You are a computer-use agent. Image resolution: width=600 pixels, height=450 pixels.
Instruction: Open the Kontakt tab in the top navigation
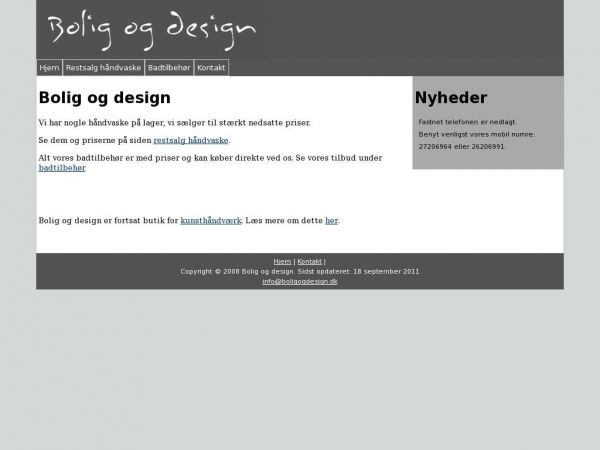211,68
